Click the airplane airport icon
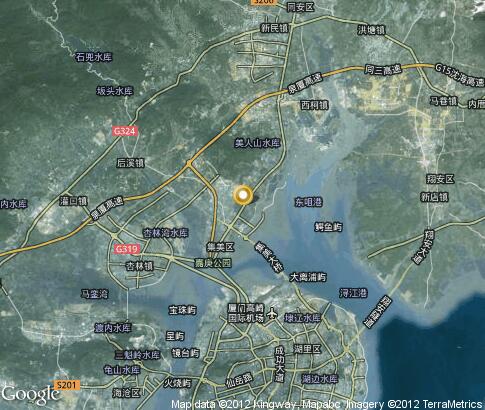The height and width of the screenshot is (410, 485). (x=272, y=313)
